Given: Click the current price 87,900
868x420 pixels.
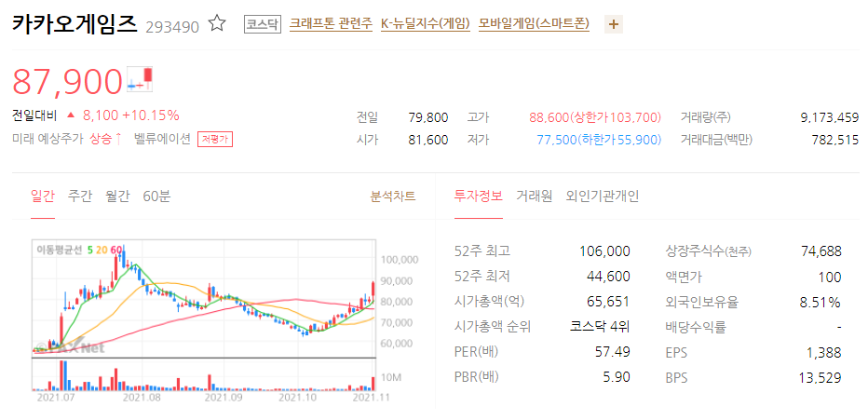Looking at the screenshot, I should coord(67,81).
